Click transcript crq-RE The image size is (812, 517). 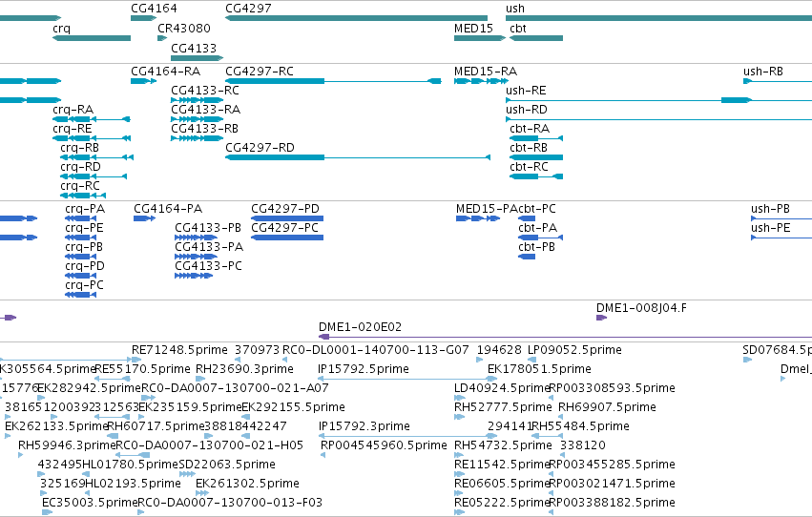[92, 138]
